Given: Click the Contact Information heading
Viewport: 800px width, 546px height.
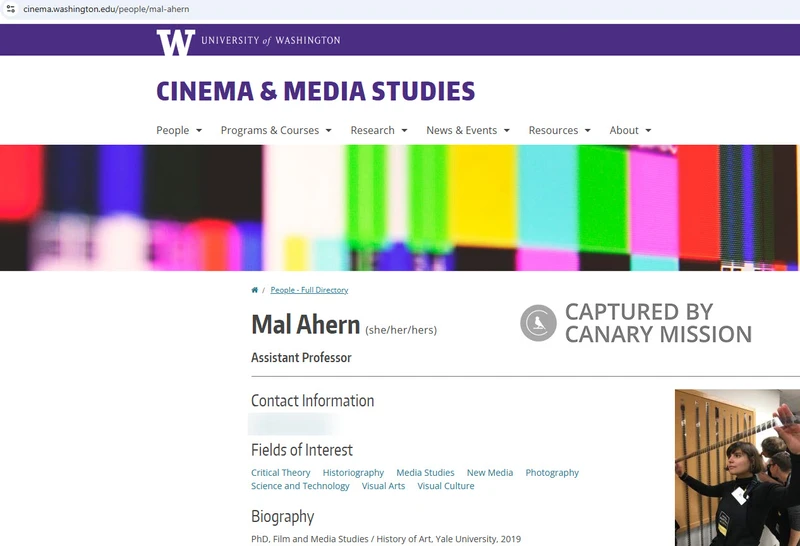Looking at the screenshot, I should pyautogui.click(x=312, y=401).
